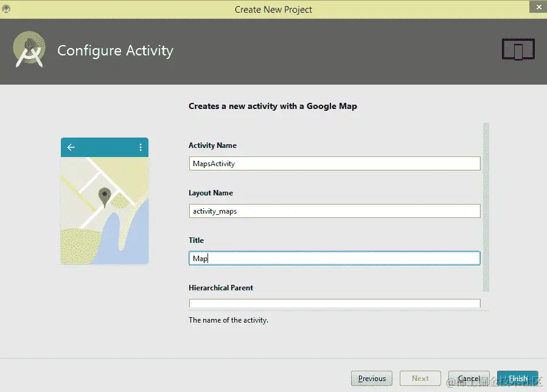Click 'The name of the activity.' hint text

pyautogui.click(x=229, y=320)
